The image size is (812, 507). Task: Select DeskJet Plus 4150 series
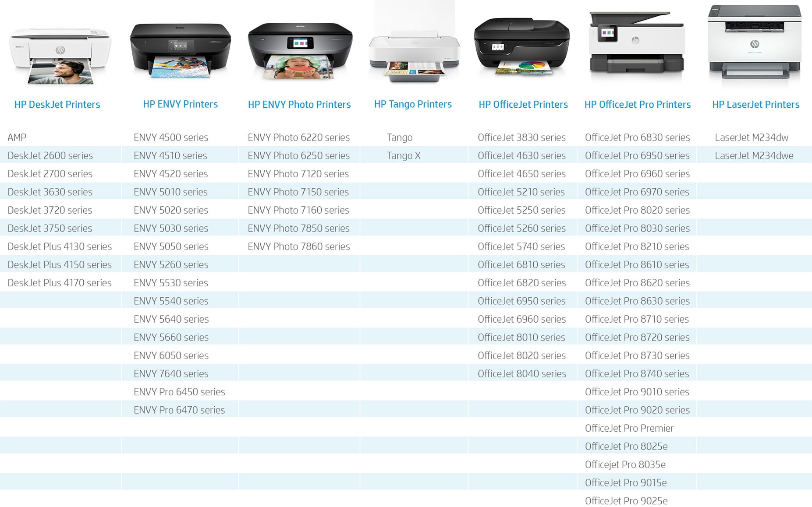point(60,264)
